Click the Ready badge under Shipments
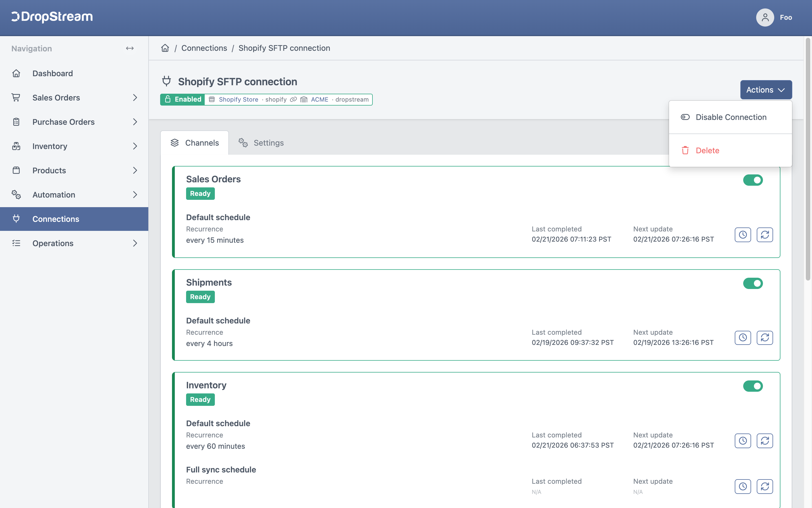Viewport: 812px width, 508px height. pyautogui.click(x=200, y=297)
